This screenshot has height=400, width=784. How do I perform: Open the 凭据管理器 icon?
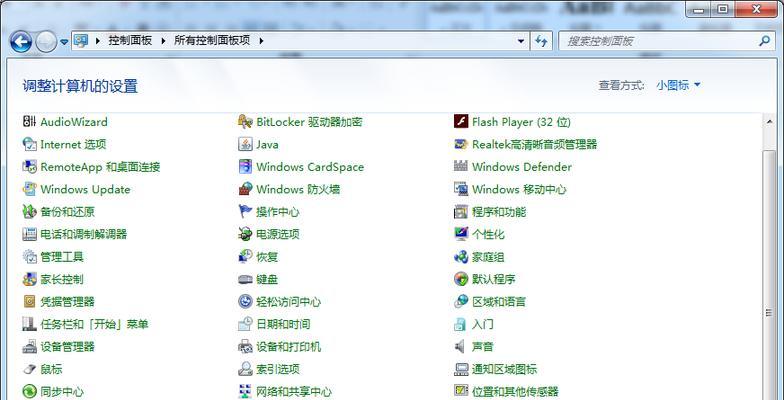(x=30, y=302)
